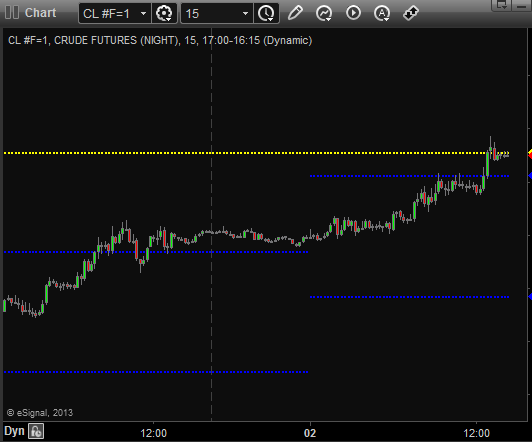Click the window detach icon at top right
532x442 pixels.
coord(501,5)
